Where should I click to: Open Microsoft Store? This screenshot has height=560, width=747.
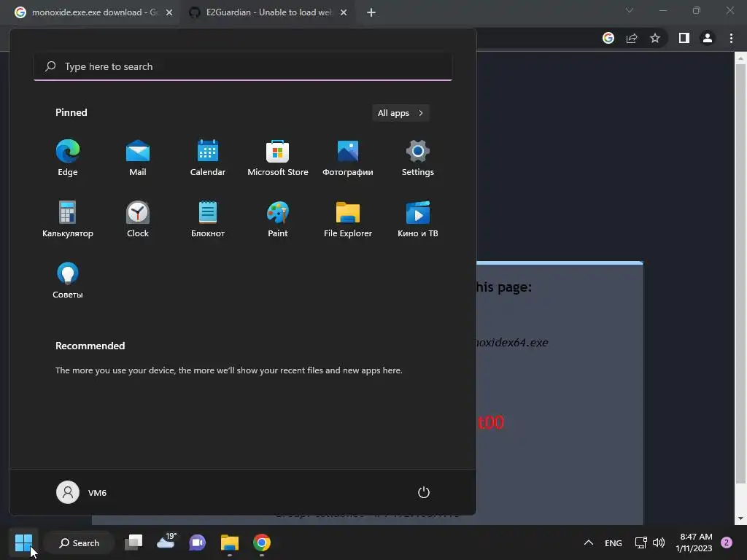pyautogui.click(x=278, y=158)
